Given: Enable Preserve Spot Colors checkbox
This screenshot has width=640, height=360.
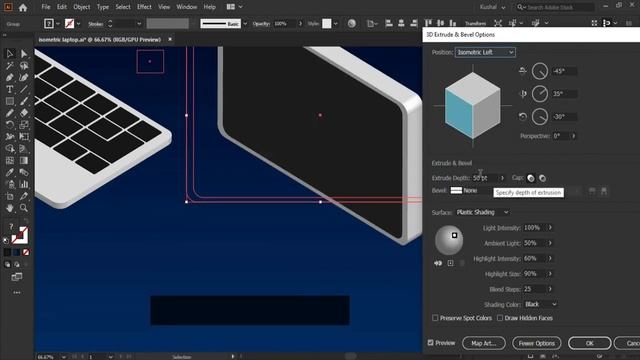Looking at the screenshot, I should click(435, 318).
